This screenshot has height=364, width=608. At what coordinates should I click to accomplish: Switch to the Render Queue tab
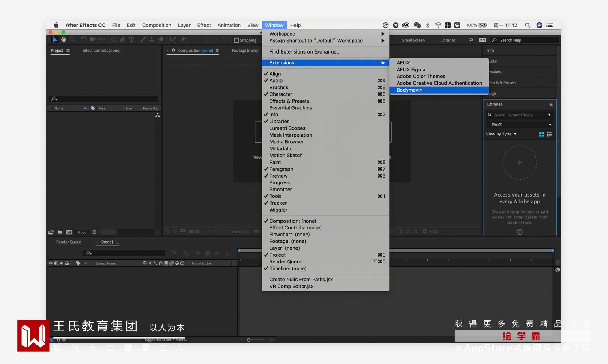[69, 242]
